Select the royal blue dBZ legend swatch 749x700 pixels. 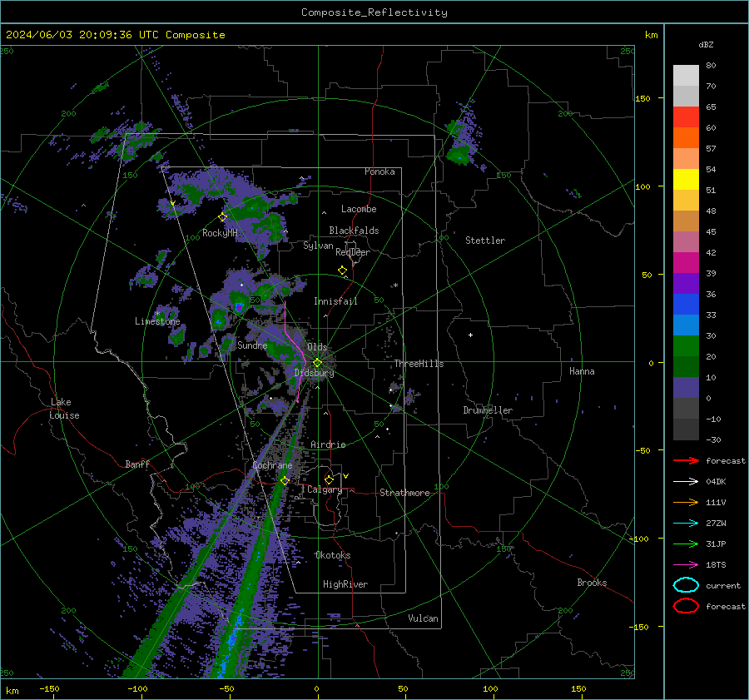[686, 305]
